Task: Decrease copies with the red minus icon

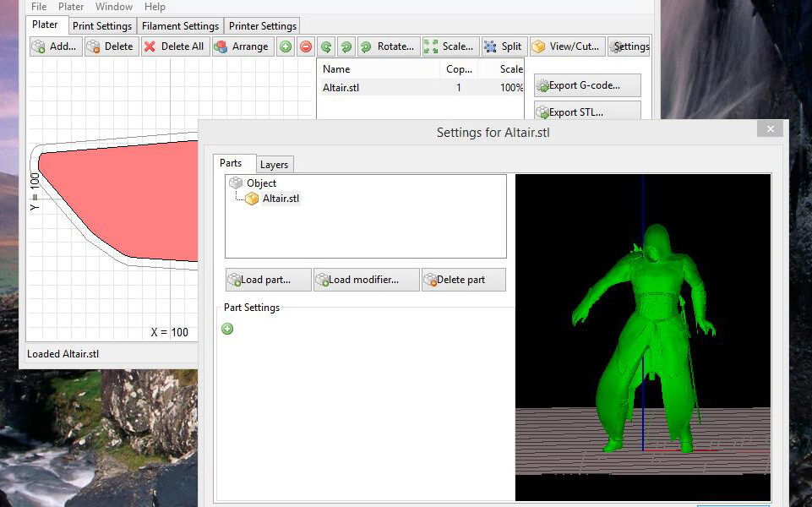Action: point(306,46)
